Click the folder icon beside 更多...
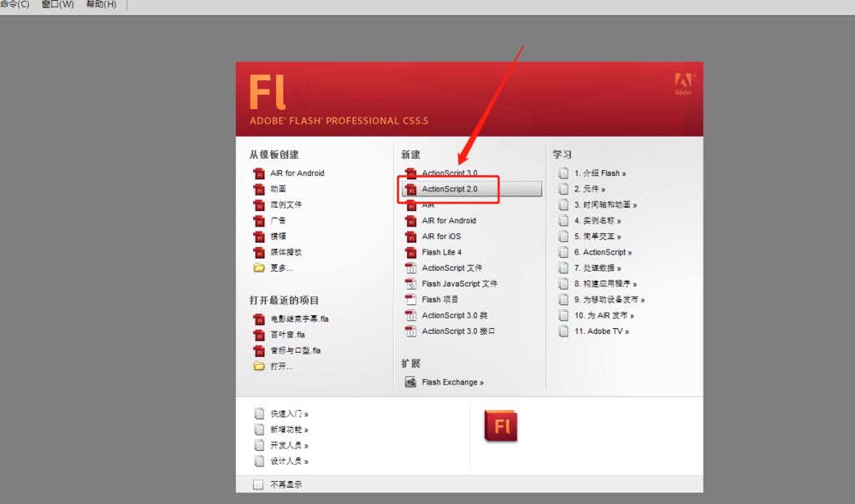855x504 pixels. point(259,268)
